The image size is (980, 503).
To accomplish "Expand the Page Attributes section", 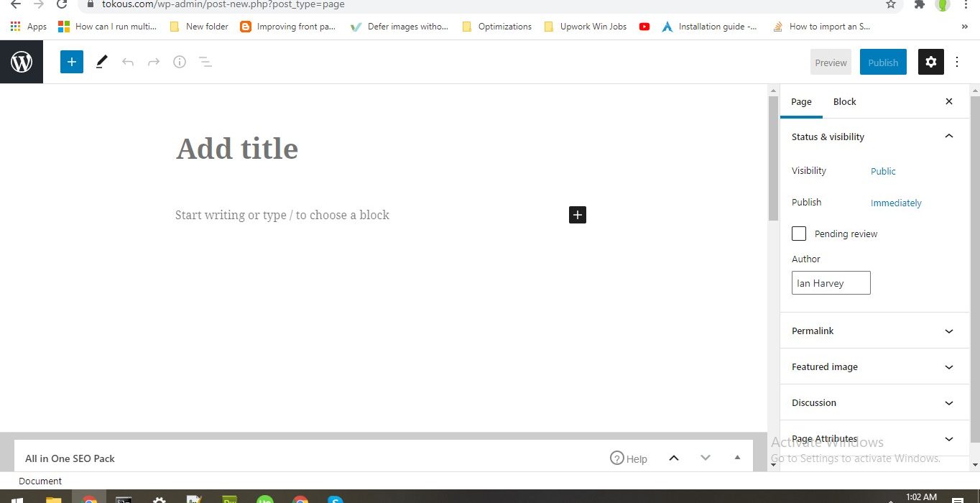I will (874, 438).
